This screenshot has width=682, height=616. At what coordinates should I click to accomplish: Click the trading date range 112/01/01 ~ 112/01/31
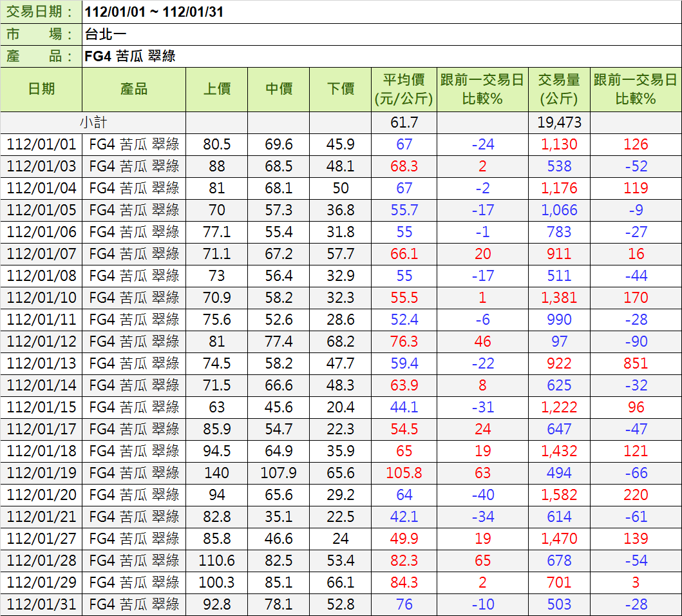155,12
